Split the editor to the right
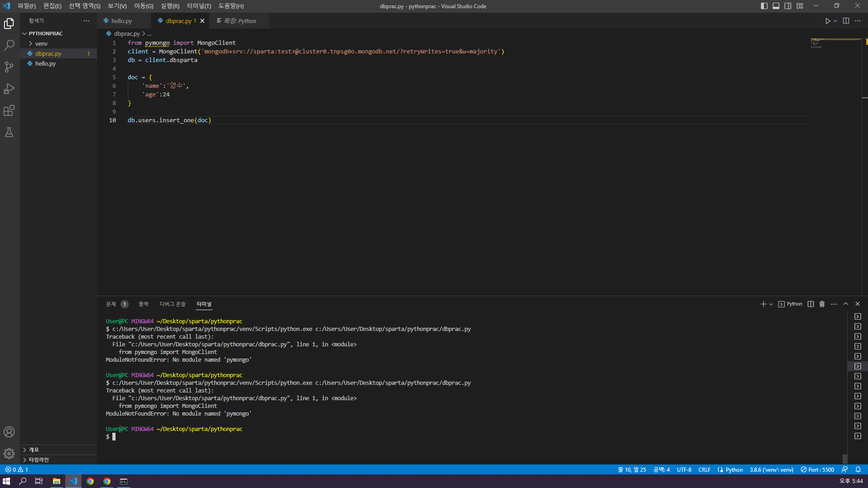This screenshot has height=488, width=868. [x=846, y=21]
